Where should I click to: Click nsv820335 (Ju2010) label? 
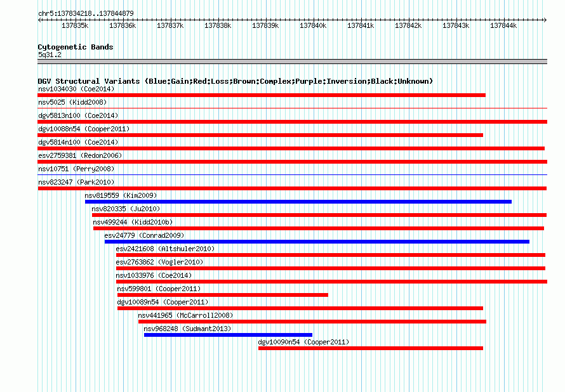[x=126, y=209]
